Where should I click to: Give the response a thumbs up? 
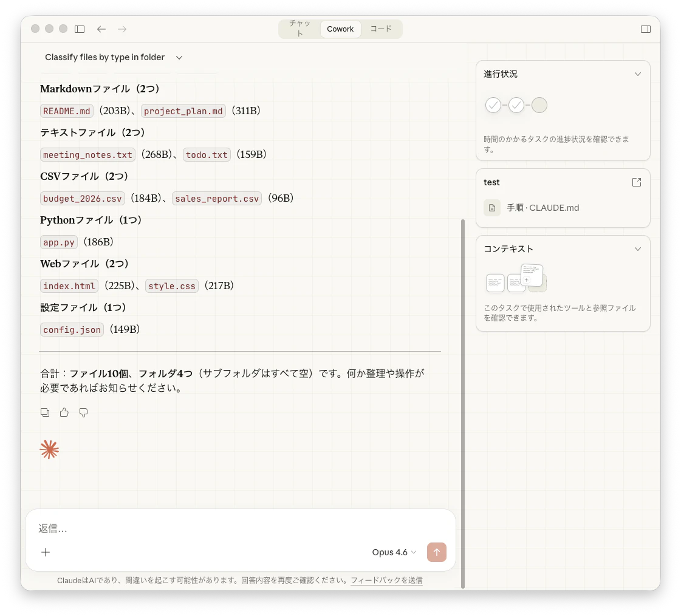pyautogui.click(x=64, y=412)
